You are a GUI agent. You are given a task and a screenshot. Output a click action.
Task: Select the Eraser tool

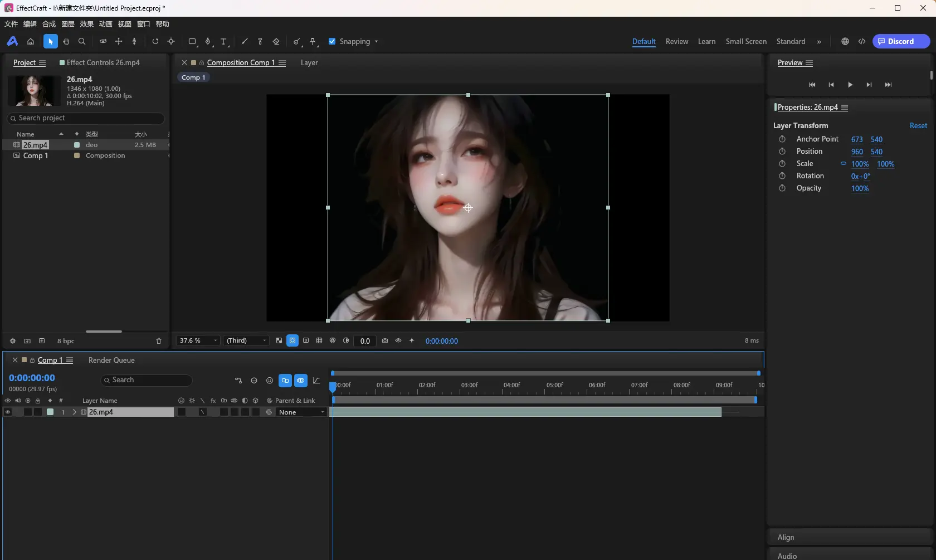click(x=276, y=41)
